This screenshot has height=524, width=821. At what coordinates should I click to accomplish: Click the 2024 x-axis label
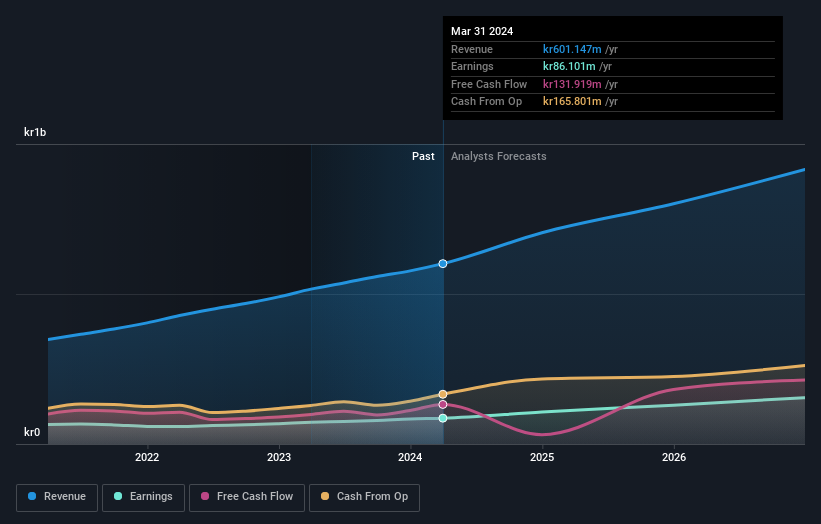[410, 458]
